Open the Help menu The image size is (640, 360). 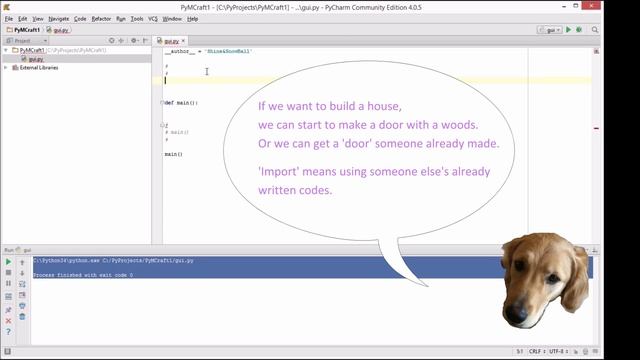coord(192,19)
